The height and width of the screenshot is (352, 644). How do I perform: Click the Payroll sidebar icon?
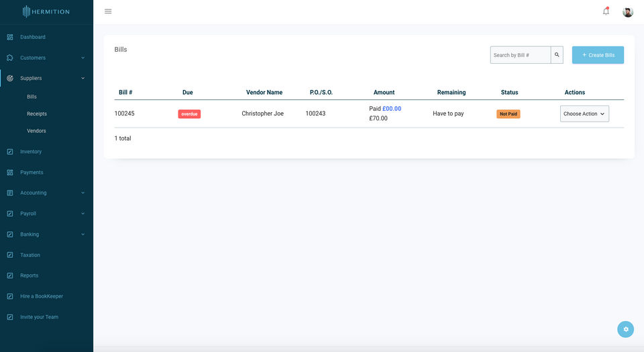pyautogui.click(x=10, y=214)
